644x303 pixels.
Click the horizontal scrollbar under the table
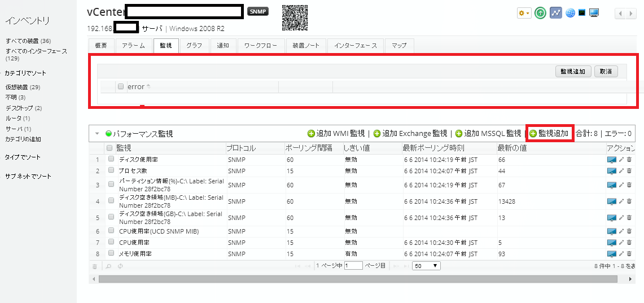pos(358,279)
